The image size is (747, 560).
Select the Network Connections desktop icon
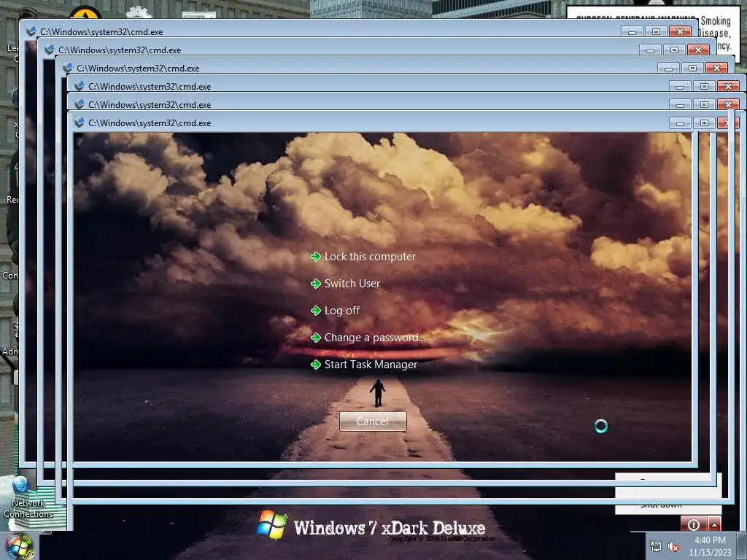click(x=28, y=497)
